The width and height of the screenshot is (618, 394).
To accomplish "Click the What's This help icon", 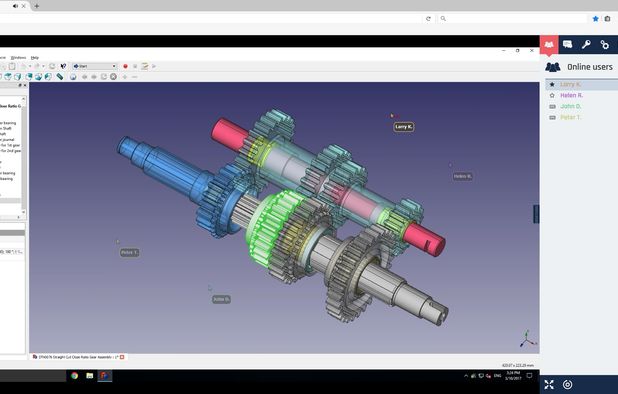I will point(63,66).
